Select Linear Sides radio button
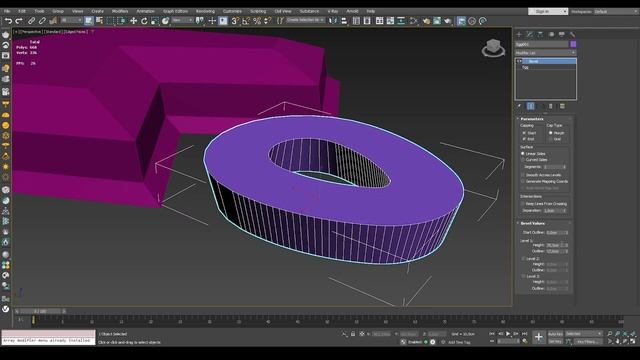 523,153
